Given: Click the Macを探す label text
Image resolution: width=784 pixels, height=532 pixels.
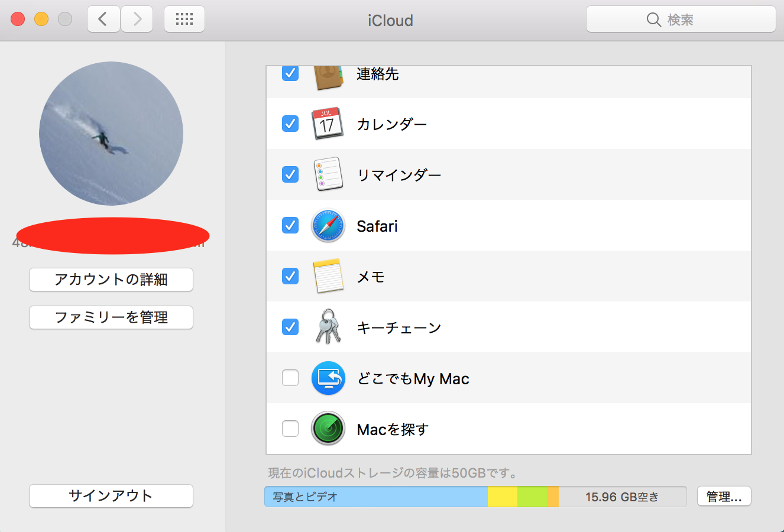Looking at the screenshot, I should pos(393,429).
